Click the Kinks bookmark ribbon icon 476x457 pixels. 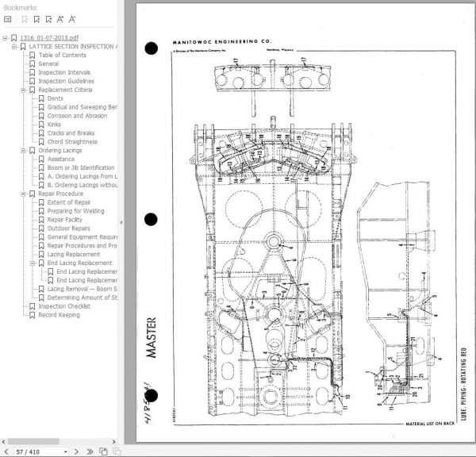pos(41,125)
